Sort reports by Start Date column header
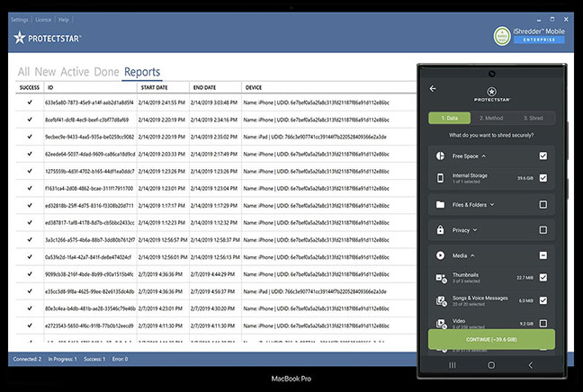The image size is (583, 392). click(x=157, y=88)
